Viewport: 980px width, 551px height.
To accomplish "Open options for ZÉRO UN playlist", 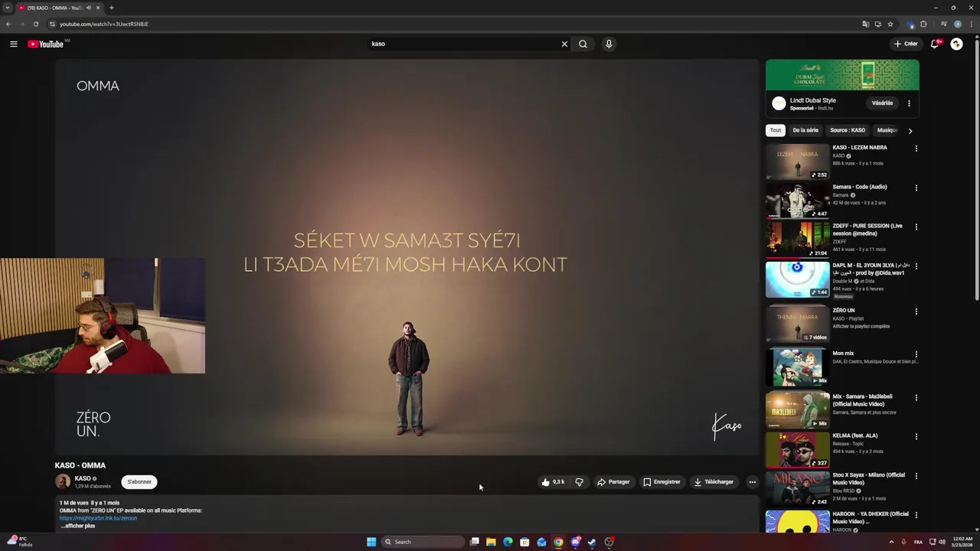I will click(916, 311).
